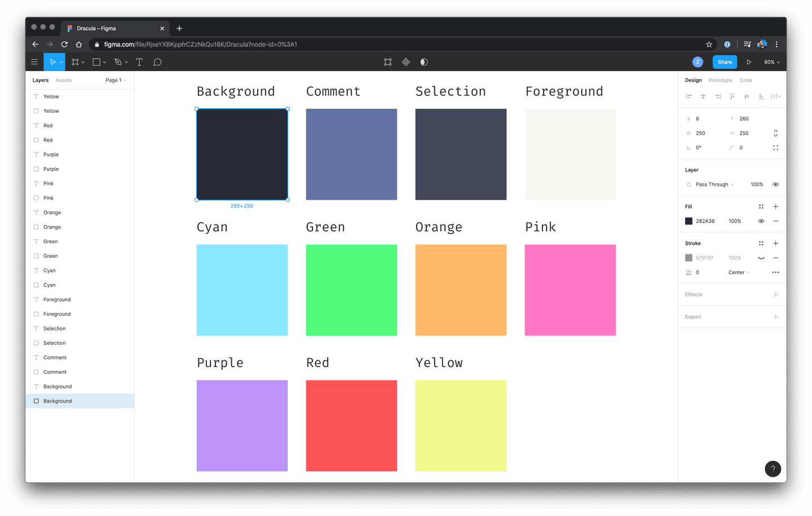
Task: Show the hidden Stroke visibility
Action: (x=761, y=258)
